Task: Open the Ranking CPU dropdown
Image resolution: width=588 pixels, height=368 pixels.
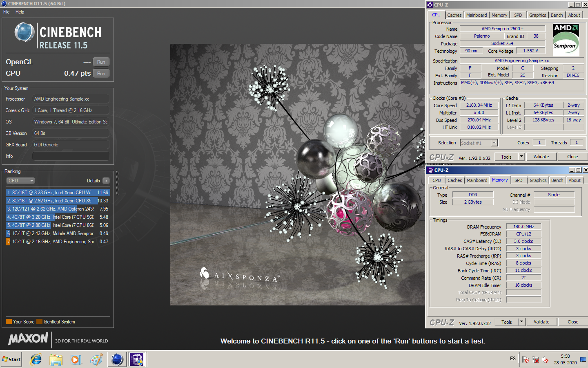Action: 20,181
